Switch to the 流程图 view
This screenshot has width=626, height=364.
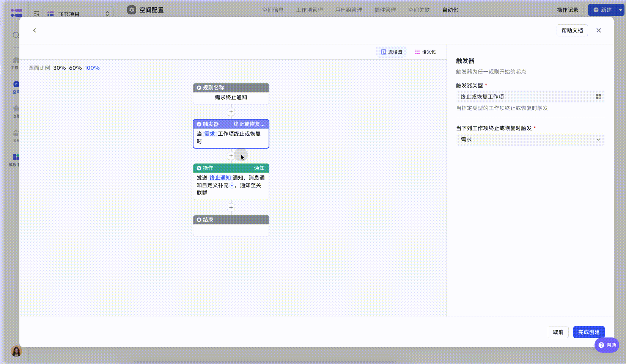pyautogui.click(x=391, y=52)
